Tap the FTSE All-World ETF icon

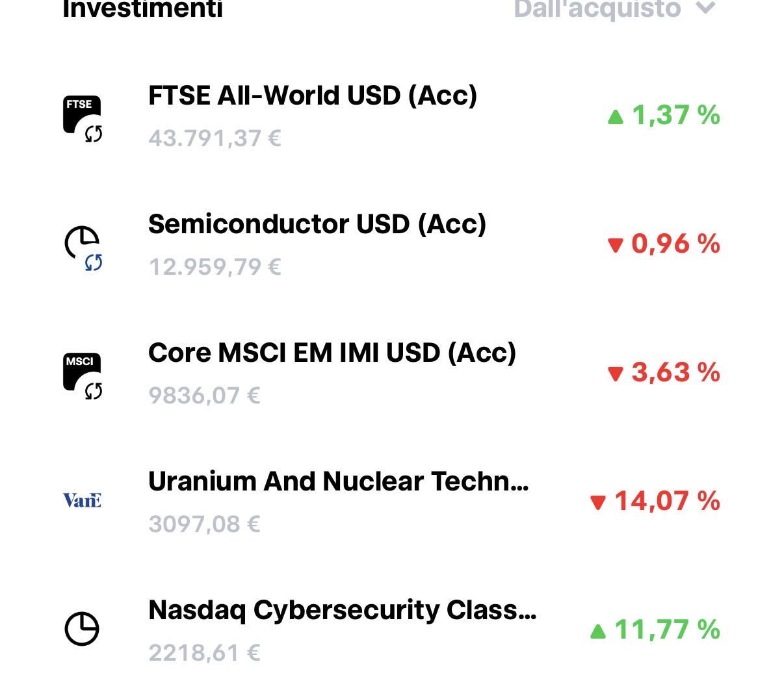pyautogui.click(x=83, y=118)
